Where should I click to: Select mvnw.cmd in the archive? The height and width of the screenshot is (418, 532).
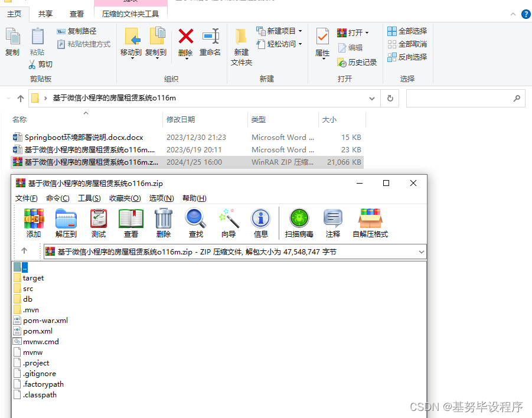36,342
